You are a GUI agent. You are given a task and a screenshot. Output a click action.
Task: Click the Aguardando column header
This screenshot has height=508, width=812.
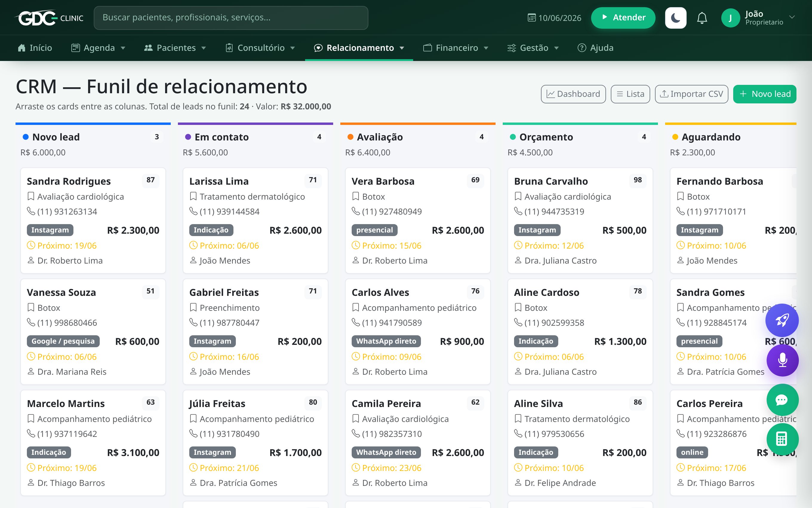tap(711, 137)
